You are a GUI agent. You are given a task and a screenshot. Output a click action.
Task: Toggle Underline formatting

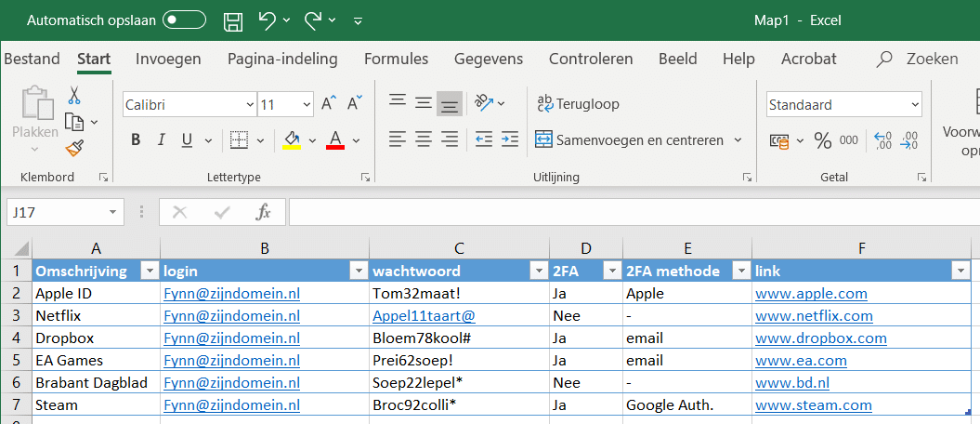(187, 140)
